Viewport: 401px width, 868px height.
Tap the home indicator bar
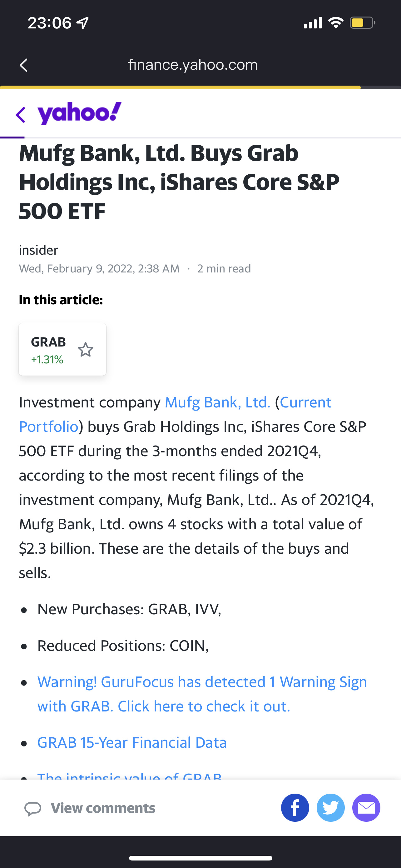[x=200, y=858]
